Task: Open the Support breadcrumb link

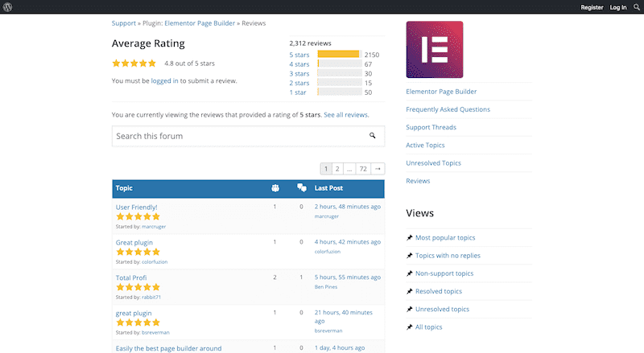Action: 124,23
